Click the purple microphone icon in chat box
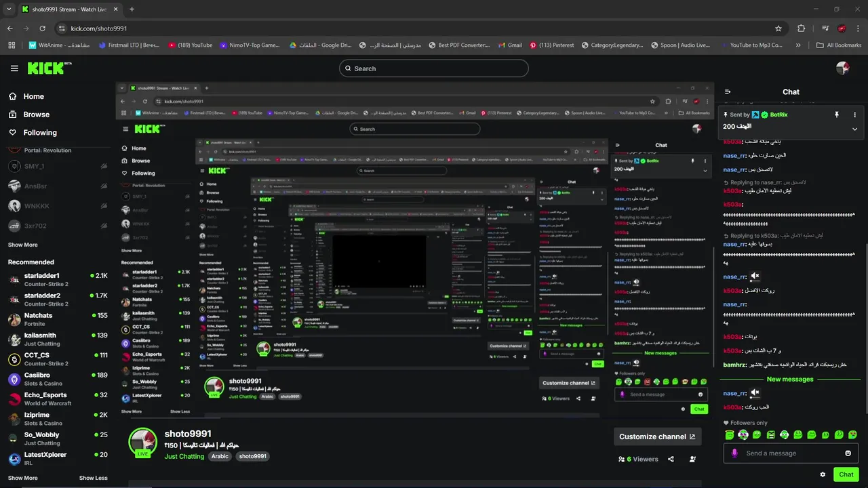Screen dimensions: 868x488 [x=734, y=453]
